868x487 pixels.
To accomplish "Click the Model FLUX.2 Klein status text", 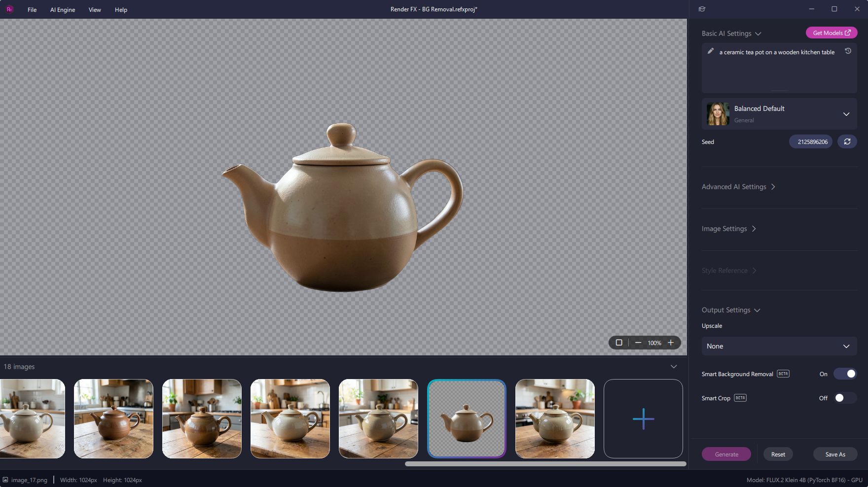I will (x=804, y=480).
